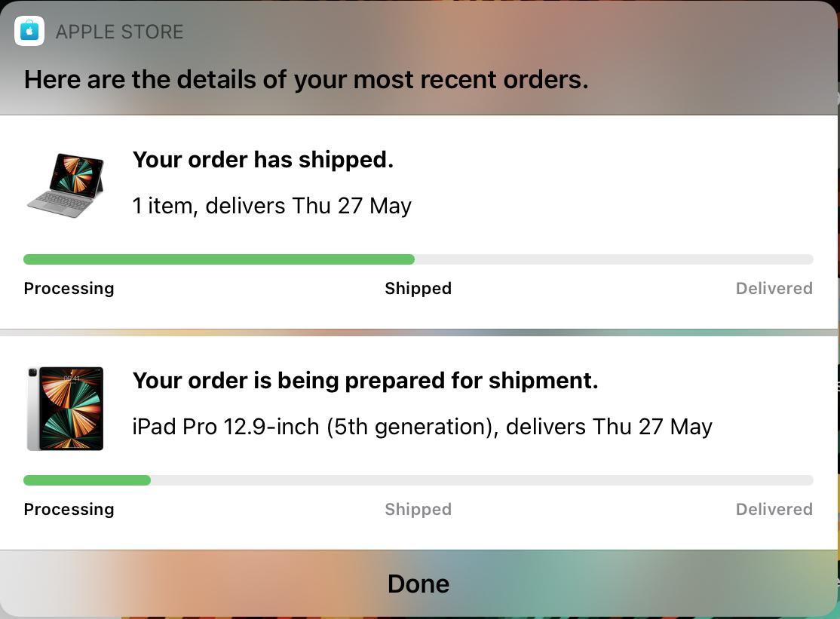Viewport: 840px width, 619px height.
Task: Open the iPad Pro product thumbnail
Action: coord(65,408)
